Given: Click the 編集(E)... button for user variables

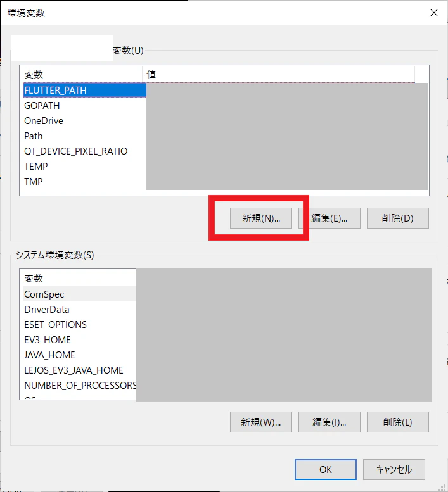Looking at the screenshot, I should tap(330, 218).
